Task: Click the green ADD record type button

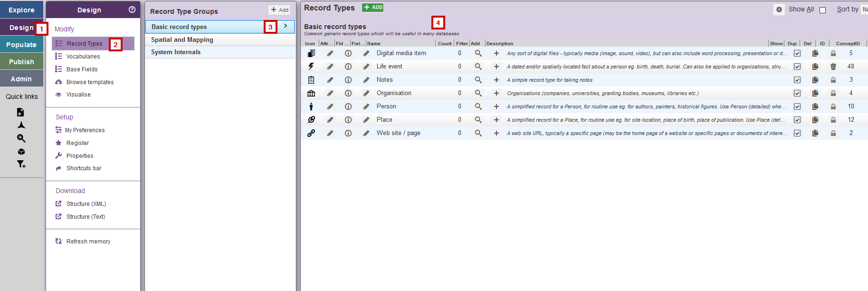Action: pos(373,8)
